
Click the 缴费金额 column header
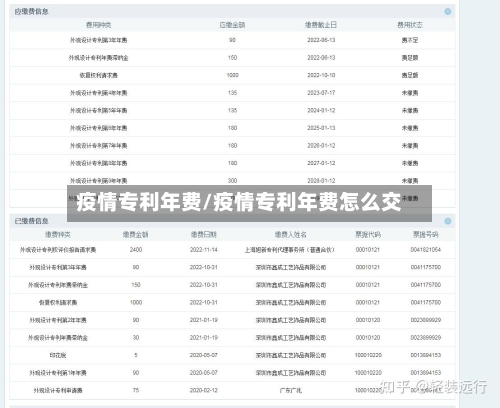[136, 235]
